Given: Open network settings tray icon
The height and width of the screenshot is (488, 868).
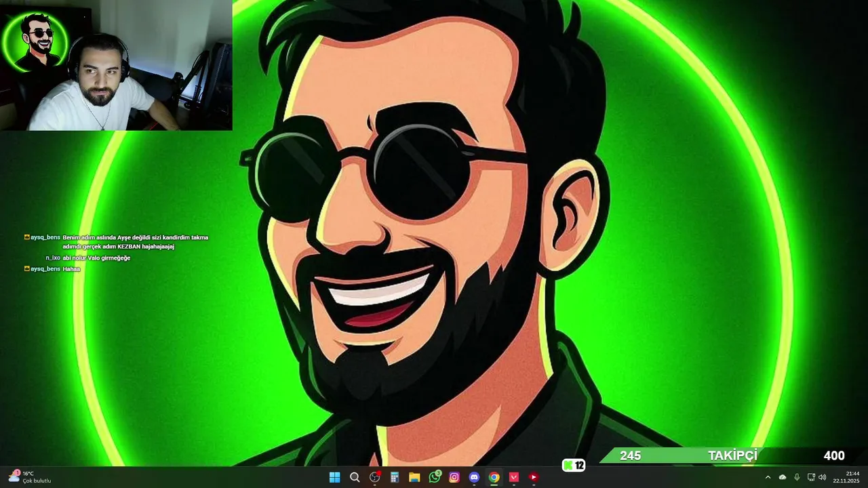Looking at the screenshot, I should [811, 477].
